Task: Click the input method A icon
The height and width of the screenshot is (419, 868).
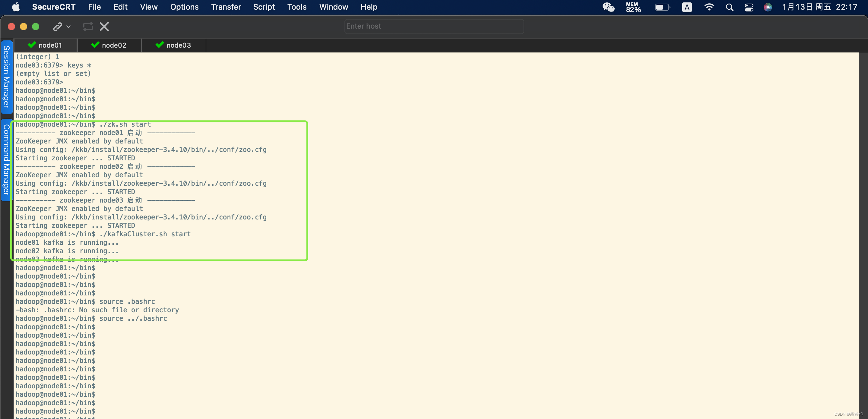Action: tap(687, 7)
